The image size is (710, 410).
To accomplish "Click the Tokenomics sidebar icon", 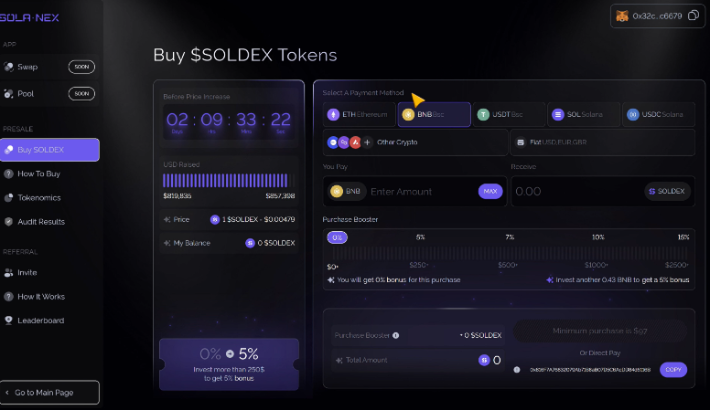I will click(x=9, y=198).
